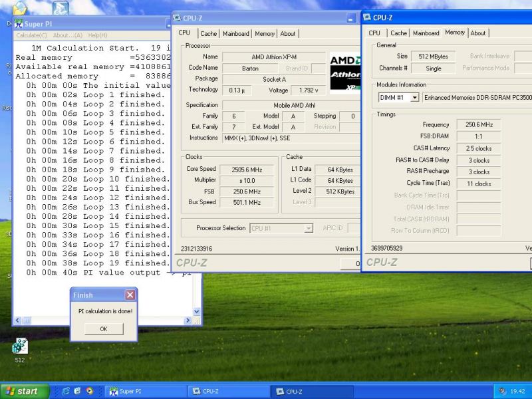The image size is (532, 399).
Task: Click the Bus Speed value 501.1 MHz
Action: (x=247, y=203)
